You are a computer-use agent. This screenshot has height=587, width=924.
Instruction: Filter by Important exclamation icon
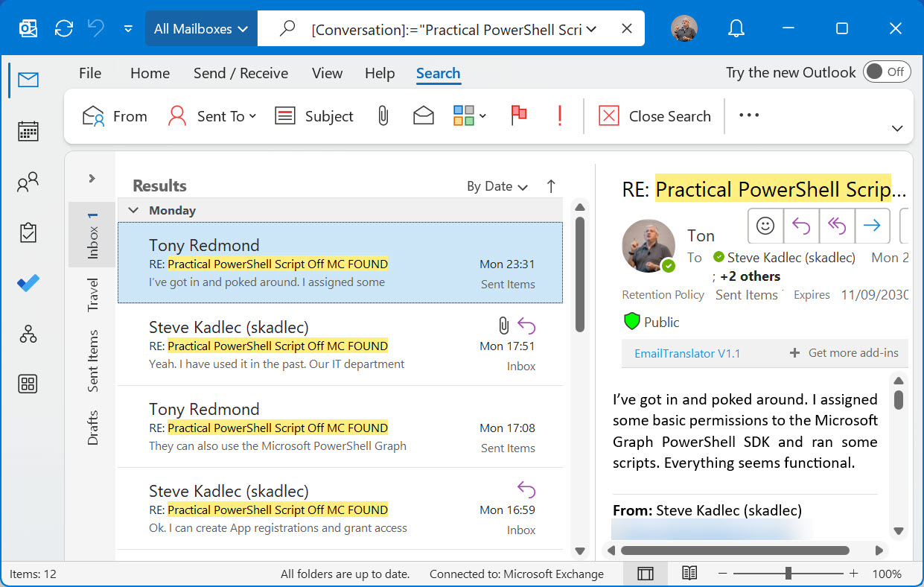tap(560, 115)
